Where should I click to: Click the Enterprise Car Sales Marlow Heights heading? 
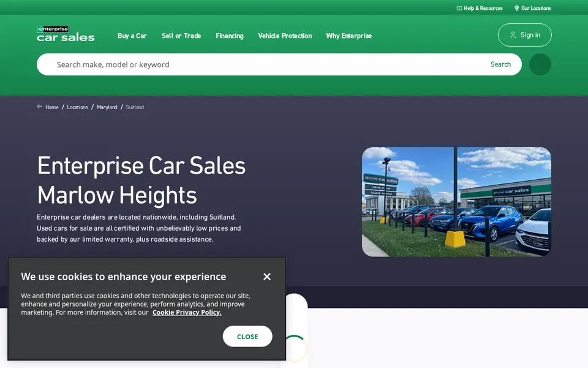[x=141, y=180]
